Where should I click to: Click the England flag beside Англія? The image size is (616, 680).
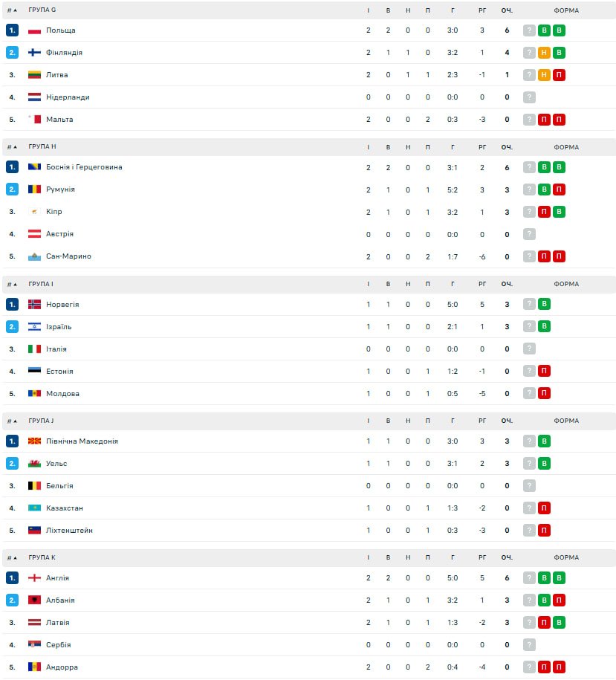tap(34, 578)
